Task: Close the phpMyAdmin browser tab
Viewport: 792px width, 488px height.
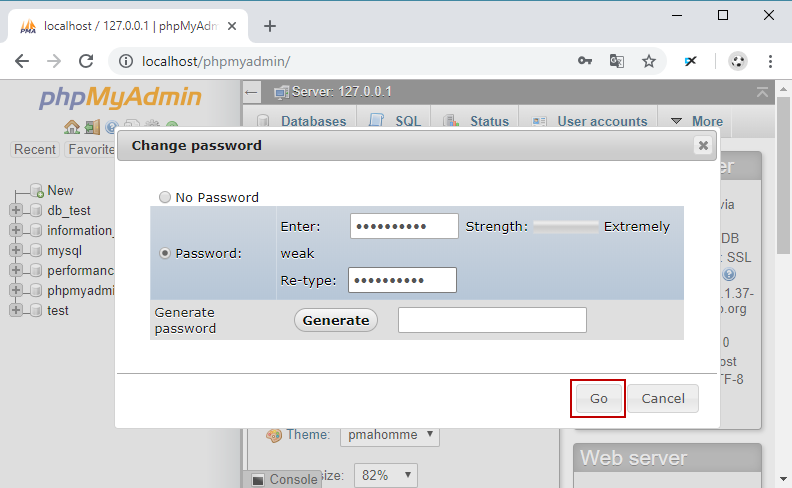Action: click(x=232, y=26)
